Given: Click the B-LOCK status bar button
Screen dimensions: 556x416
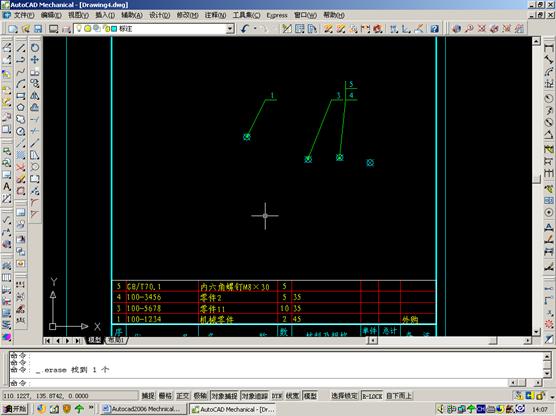Looking at the screenshot, I should 372,396.
